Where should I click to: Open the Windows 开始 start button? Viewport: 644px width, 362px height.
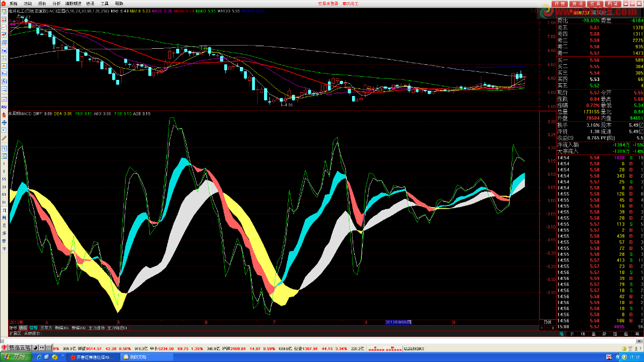(16, 357)
